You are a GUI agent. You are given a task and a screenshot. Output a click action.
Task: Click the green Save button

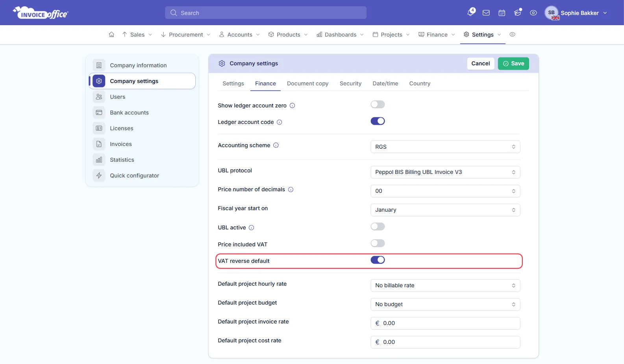pyautogui.click(x=513, y=63)
